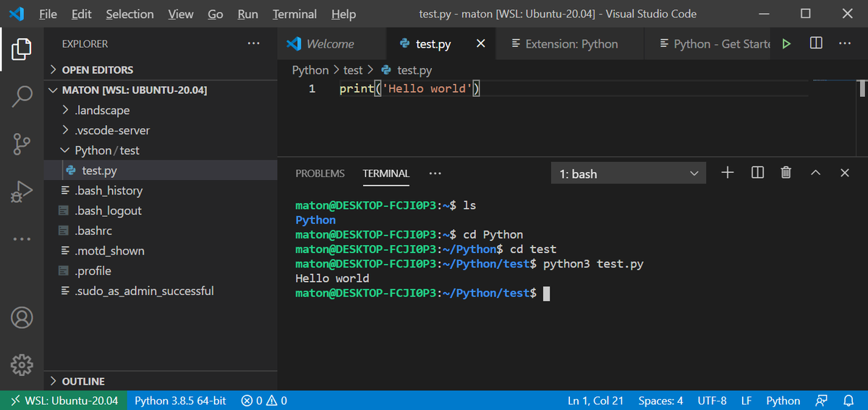Switch to the PROBLEMS panel tab

click(320, 174)
